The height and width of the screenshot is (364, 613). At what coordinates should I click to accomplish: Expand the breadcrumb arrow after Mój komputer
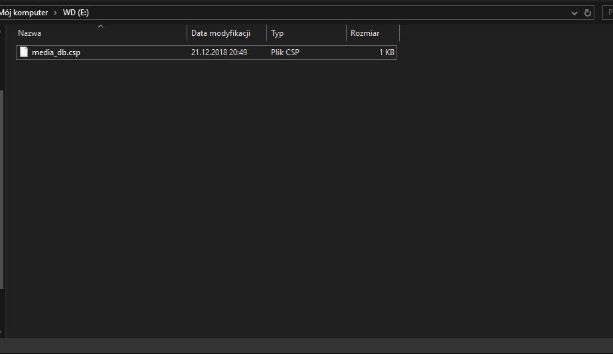point(55,13)
